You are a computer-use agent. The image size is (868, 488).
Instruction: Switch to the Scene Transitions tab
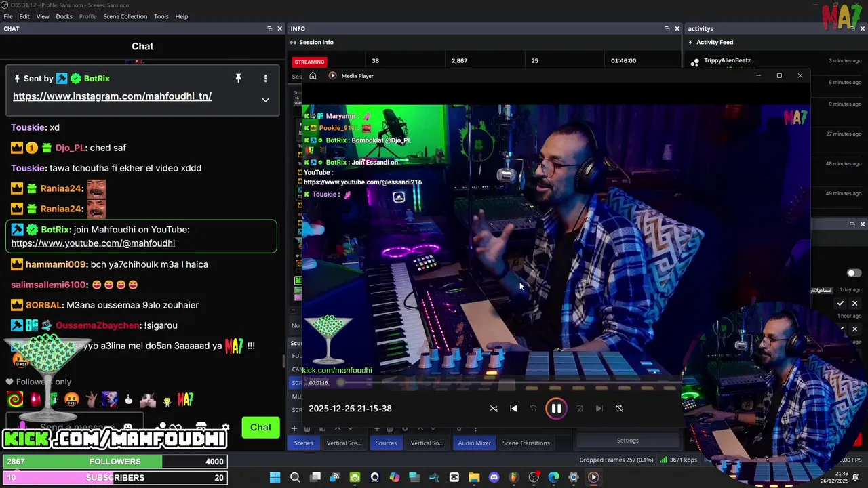tap(526, 443)
